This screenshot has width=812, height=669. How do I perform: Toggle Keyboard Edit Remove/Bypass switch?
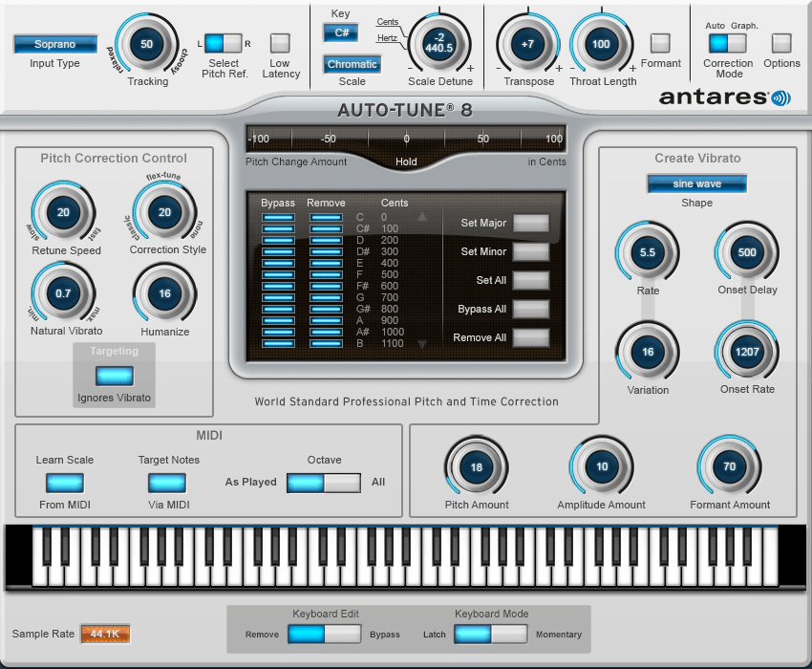(325, 635)
